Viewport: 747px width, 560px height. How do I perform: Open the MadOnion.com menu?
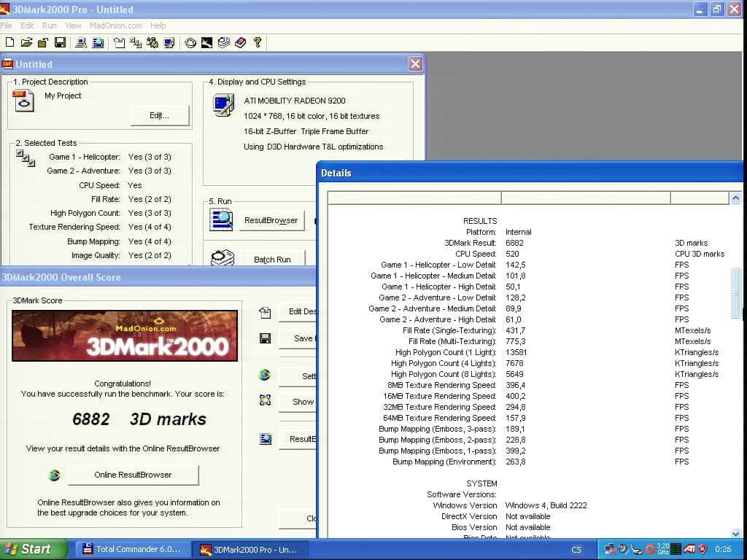click(116, 26)
